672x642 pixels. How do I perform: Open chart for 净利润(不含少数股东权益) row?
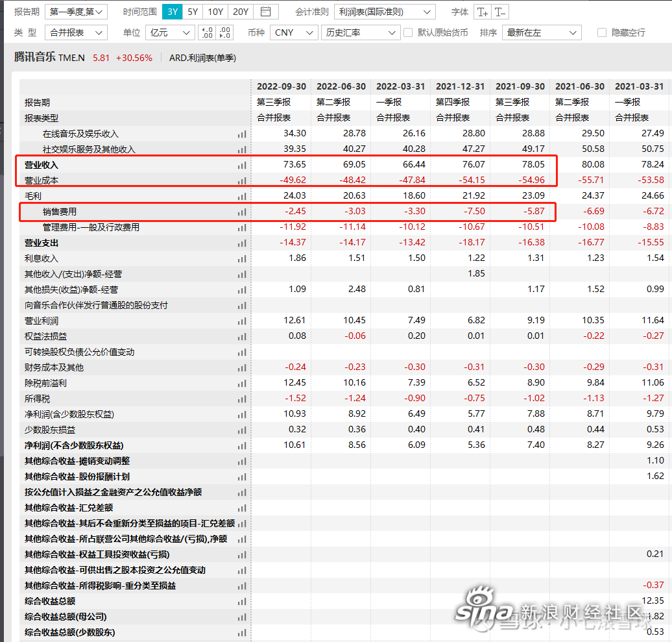pos(242,445)
